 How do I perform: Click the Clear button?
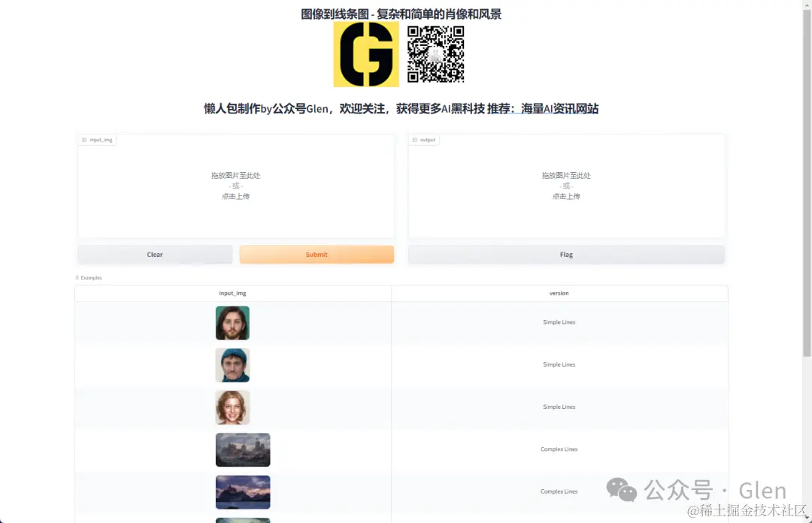tap(155, 254)
